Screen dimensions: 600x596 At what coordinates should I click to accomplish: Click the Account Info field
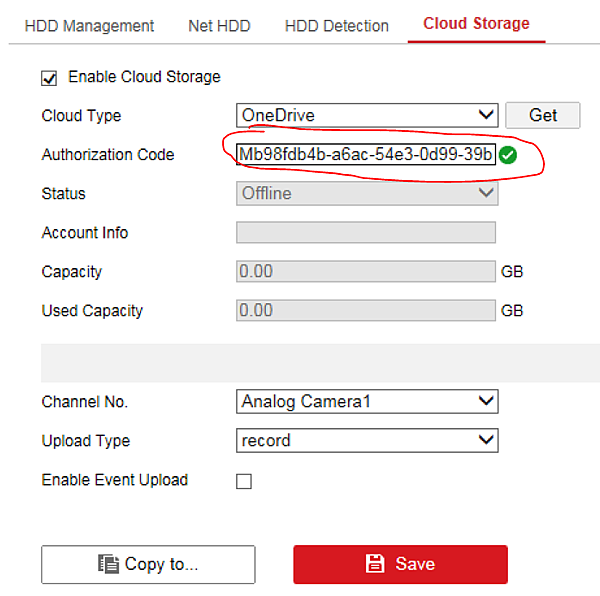click(x=366, y=232)
